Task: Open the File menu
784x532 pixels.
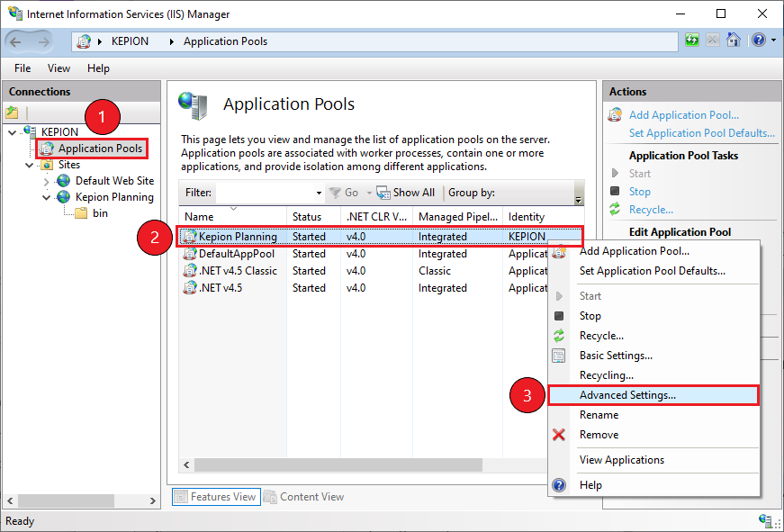Action: tap(23, 68)
